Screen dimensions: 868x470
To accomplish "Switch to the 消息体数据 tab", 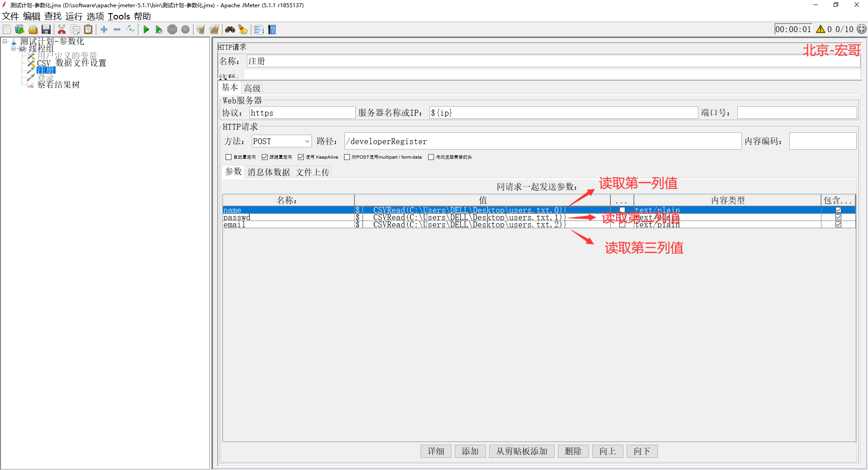I will pyautogui.click(x=269, y=172).
